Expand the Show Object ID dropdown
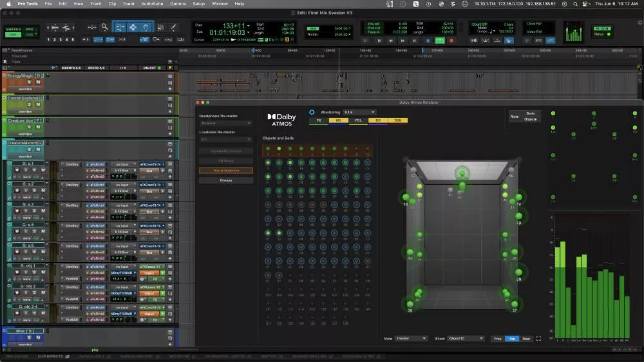The height and width of the screenshot is (362, 644). (x=465, y=338)
